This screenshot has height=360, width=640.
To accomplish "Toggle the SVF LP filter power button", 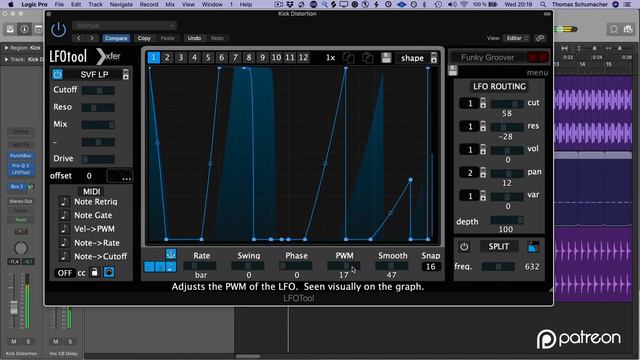I will 57,74.
